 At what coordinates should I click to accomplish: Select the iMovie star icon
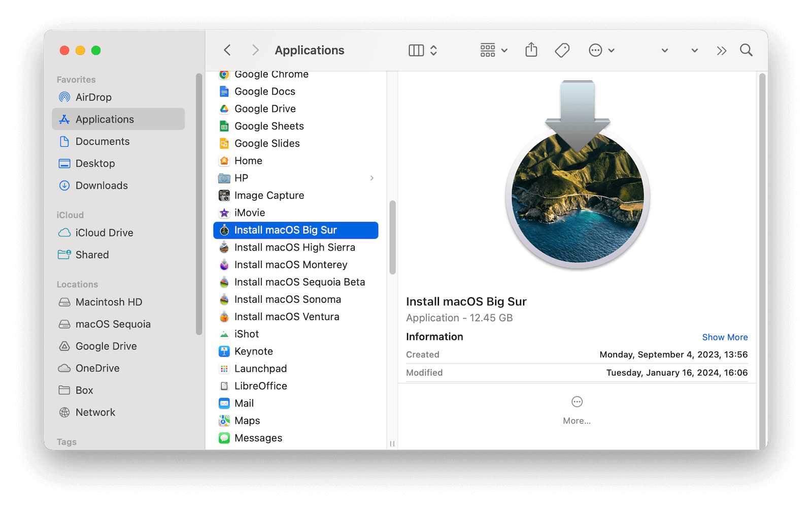pyautogui.click(x=224, y=213)
